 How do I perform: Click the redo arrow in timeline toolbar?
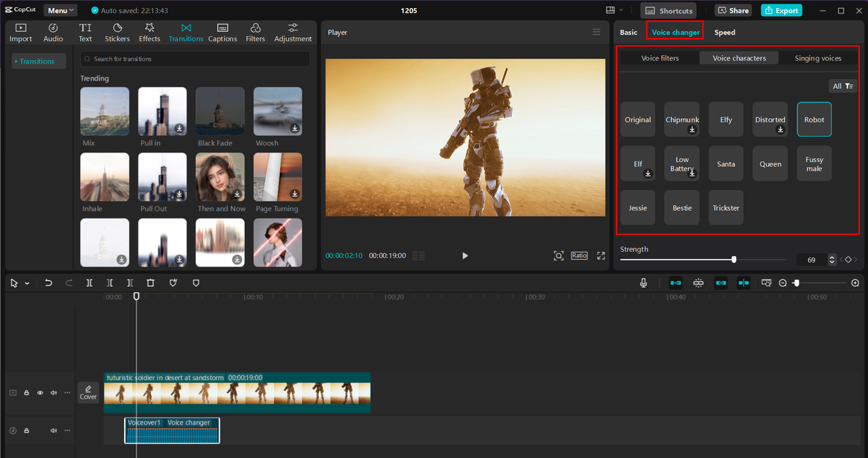click(68, 283)
